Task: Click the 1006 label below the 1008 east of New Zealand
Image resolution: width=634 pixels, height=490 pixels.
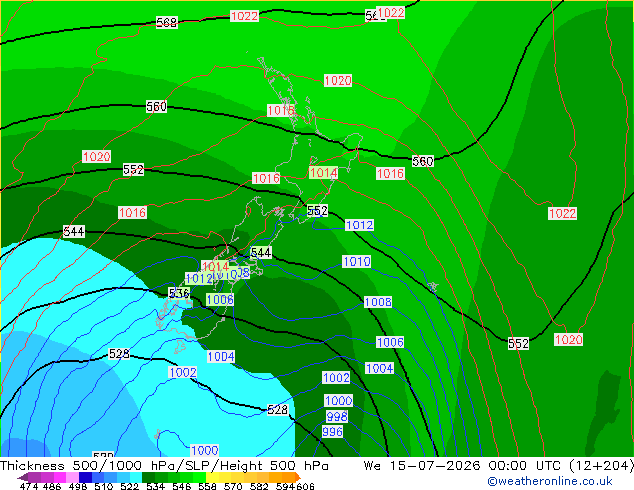Action: click(390, 342)
